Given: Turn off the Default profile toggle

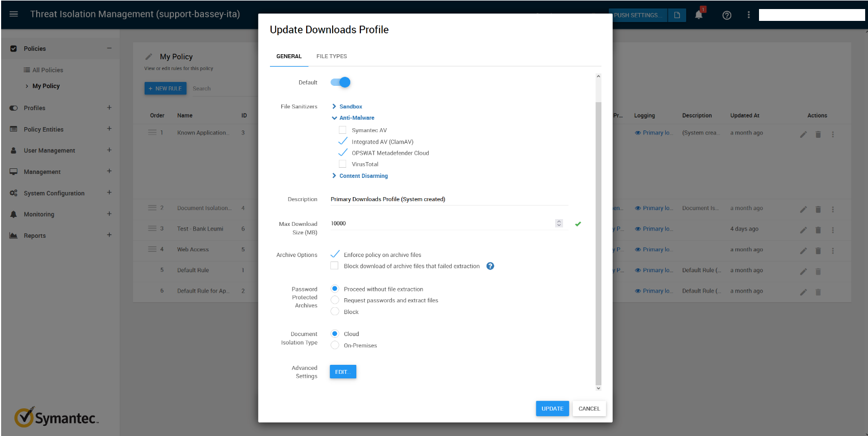Looking at the screenshot, I should (x=341, y=82).
